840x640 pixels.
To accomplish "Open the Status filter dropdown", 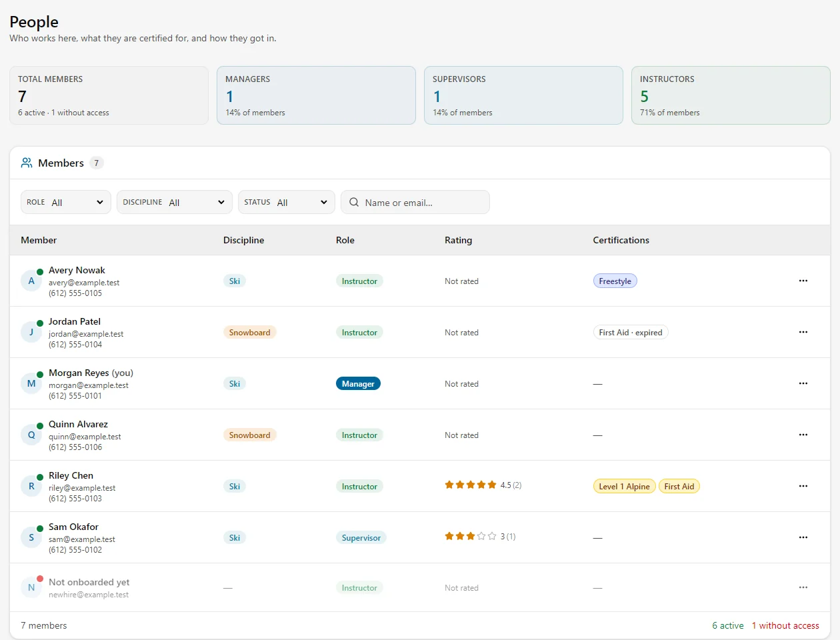I will tap(287, 202).
